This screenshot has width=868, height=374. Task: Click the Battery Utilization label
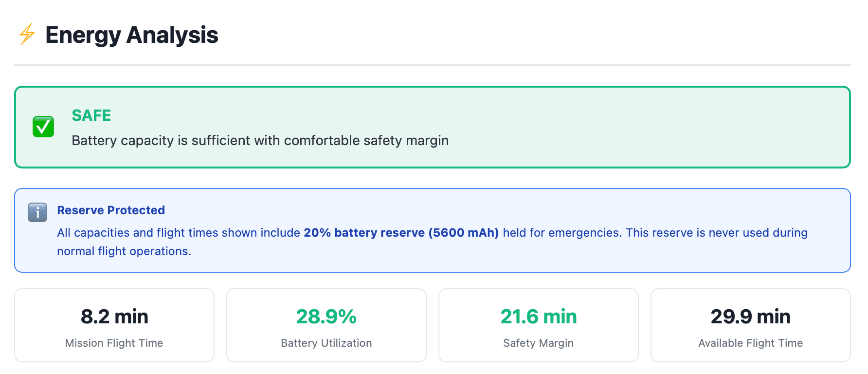click(x=326, y=343)
